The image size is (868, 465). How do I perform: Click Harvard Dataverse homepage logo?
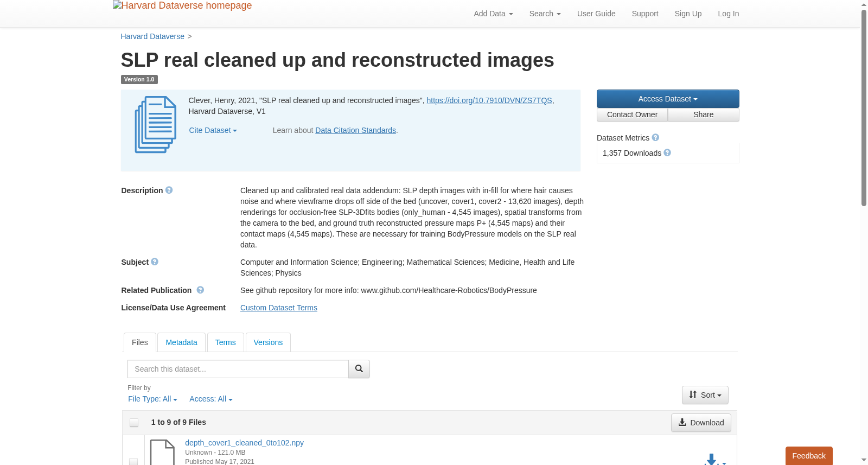[182, 5]
